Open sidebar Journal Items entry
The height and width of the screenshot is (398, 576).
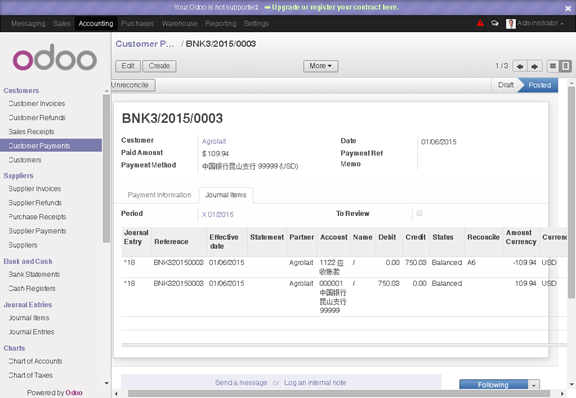tap(29, 318)
